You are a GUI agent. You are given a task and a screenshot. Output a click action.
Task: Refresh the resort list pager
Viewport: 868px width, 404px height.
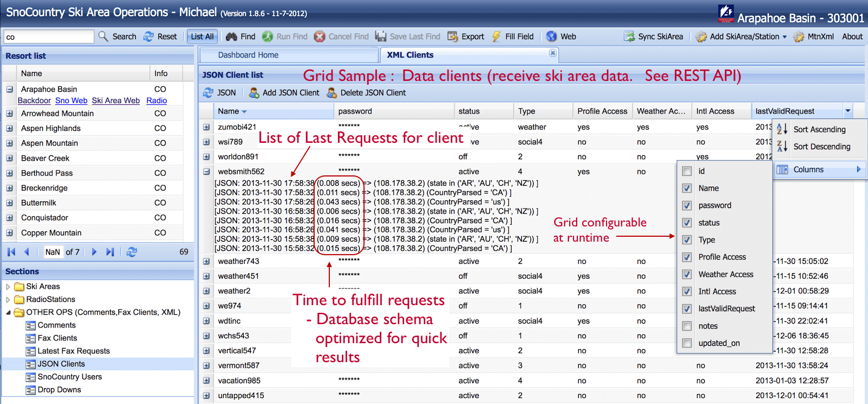coord(132,252)
